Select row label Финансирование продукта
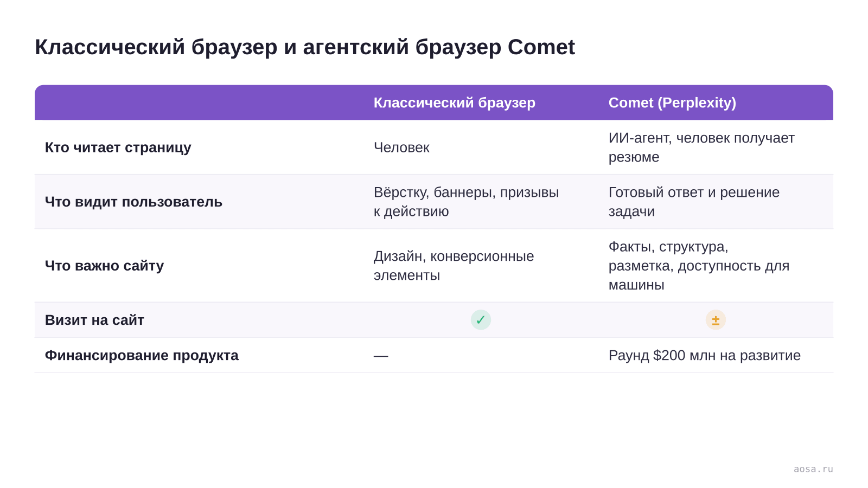Viewport: 868px width, 488px height. point(142,355)
